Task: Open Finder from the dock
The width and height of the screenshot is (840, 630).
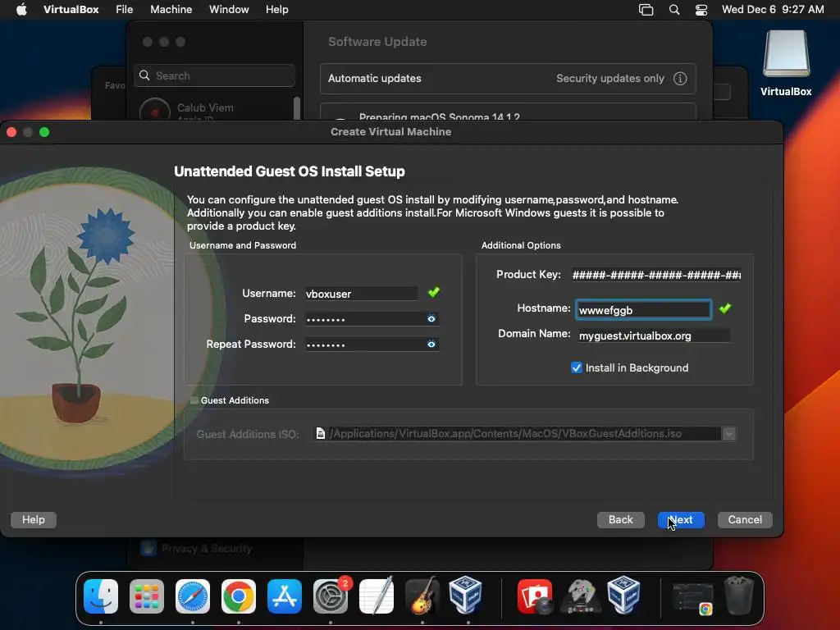Action: point(101,596)
